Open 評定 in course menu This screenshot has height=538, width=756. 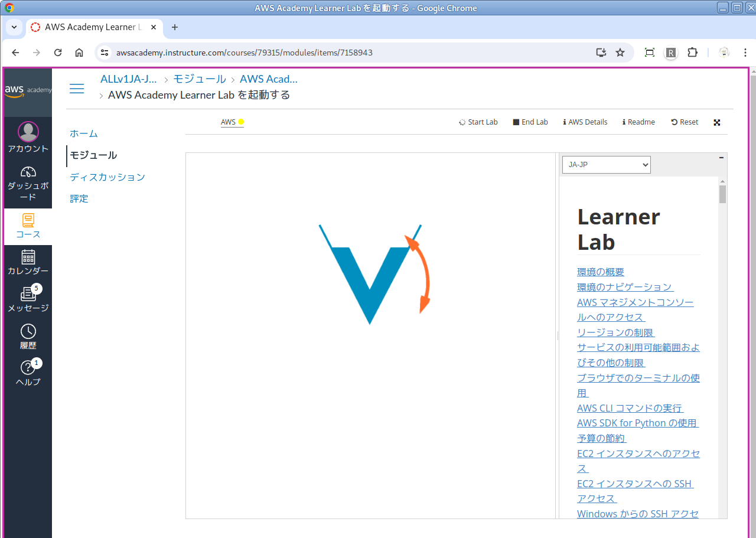tap(79, 199)
